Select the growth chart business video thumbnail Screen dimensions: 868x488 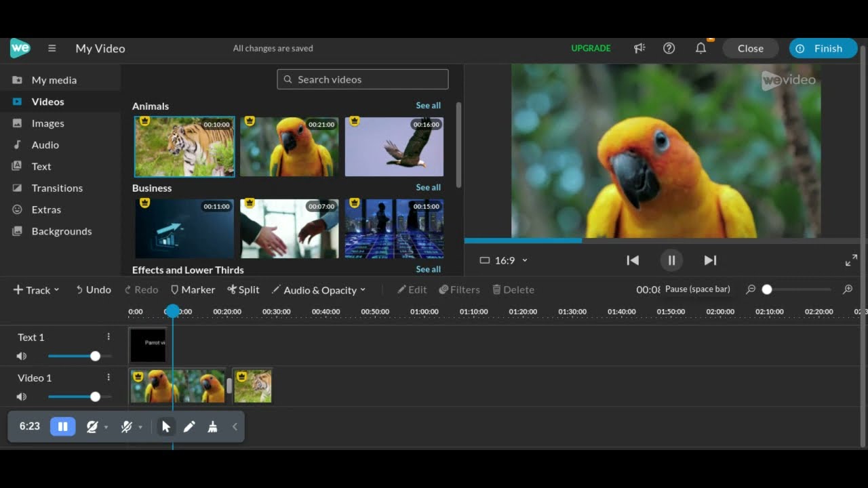point(184,228)
